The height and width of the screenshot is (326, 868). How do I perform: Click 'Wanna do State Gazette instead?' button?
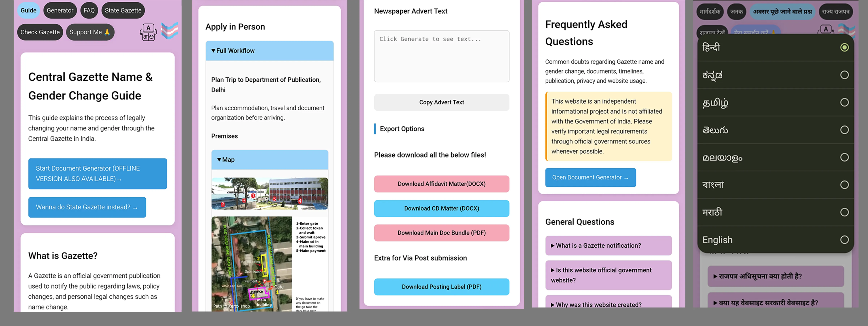tap(87, 207)
